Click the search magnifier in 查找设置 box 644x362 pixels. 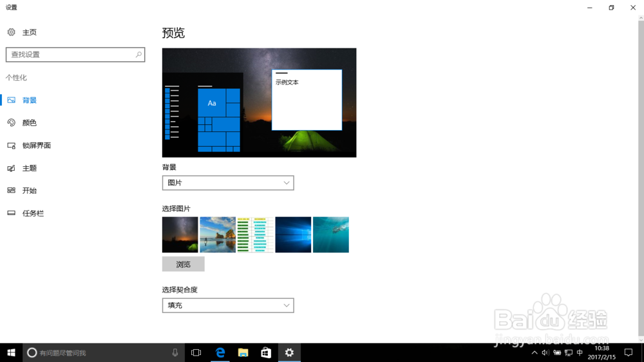tap(138, 54)
